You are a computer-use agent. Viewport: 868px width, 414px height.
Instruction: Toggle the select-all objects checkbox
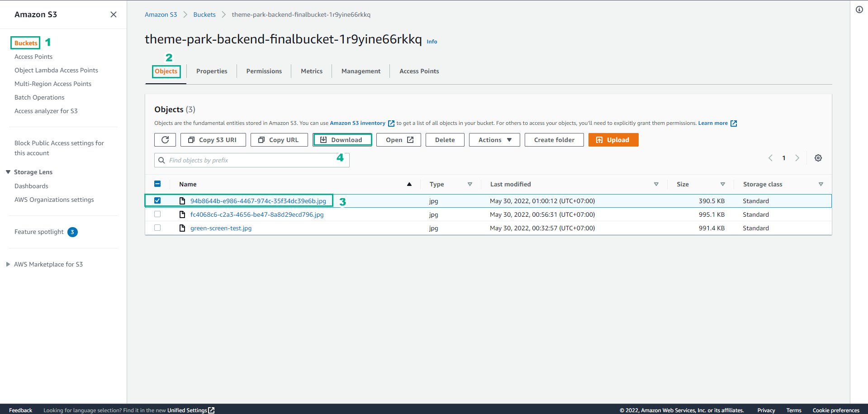[x=157, y=184]
